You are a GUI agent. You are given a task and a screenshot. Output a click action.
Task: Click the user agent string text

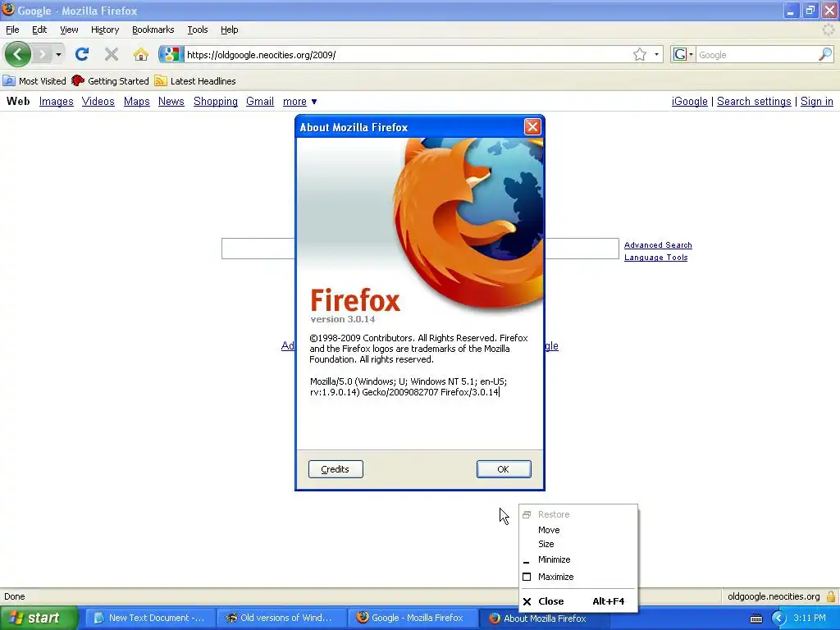coord(409,387)
